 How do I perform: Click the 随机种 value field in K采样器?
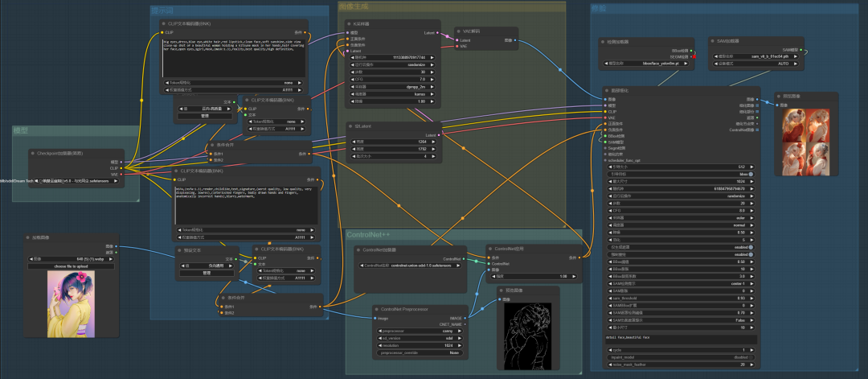392,58
